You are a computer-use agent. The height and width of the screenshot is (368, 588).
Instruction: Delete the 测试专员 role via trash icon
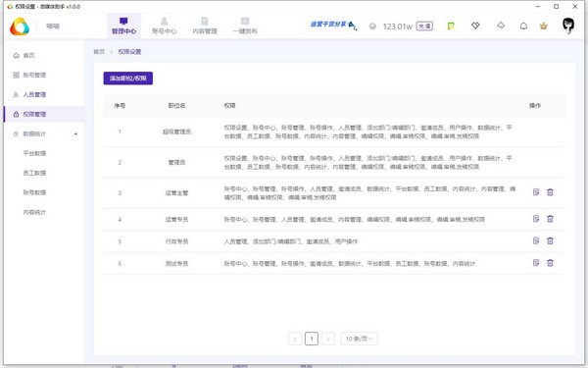pos(550,263)
